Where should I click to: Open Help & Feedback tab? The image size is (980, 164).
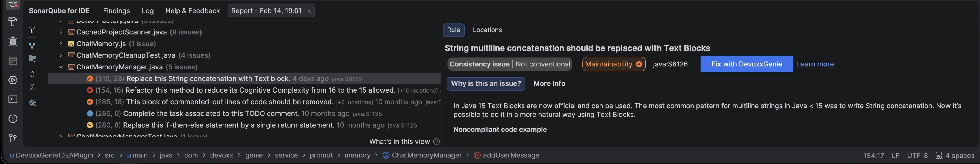[193, 11]
